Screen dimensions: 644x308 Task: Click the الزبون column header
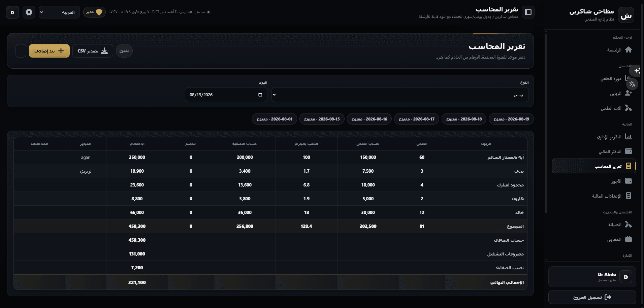tap(486, 144)
